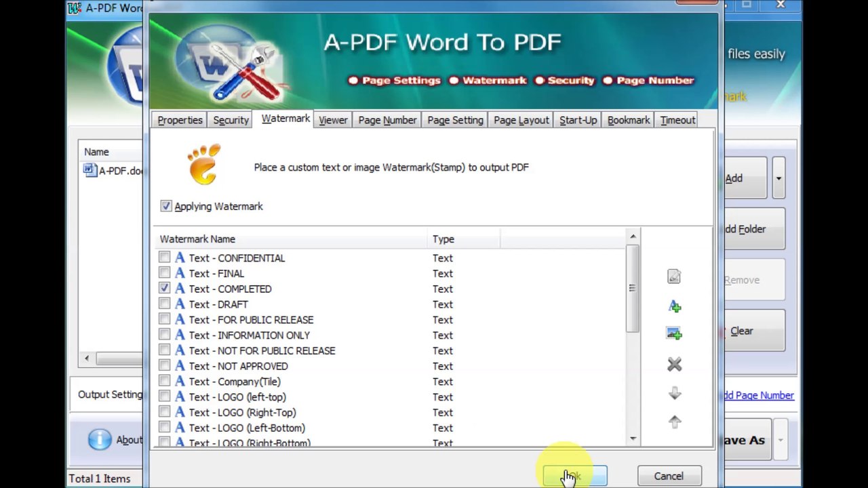Click the Add Page Number link

click(x=757, y=395)
